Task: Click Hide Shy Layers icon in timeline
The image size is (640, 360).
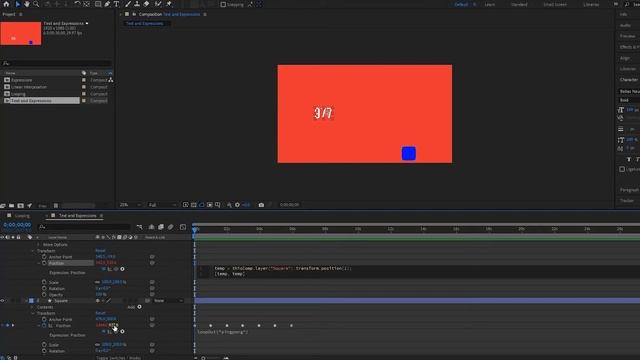Action: pos(151,227)
